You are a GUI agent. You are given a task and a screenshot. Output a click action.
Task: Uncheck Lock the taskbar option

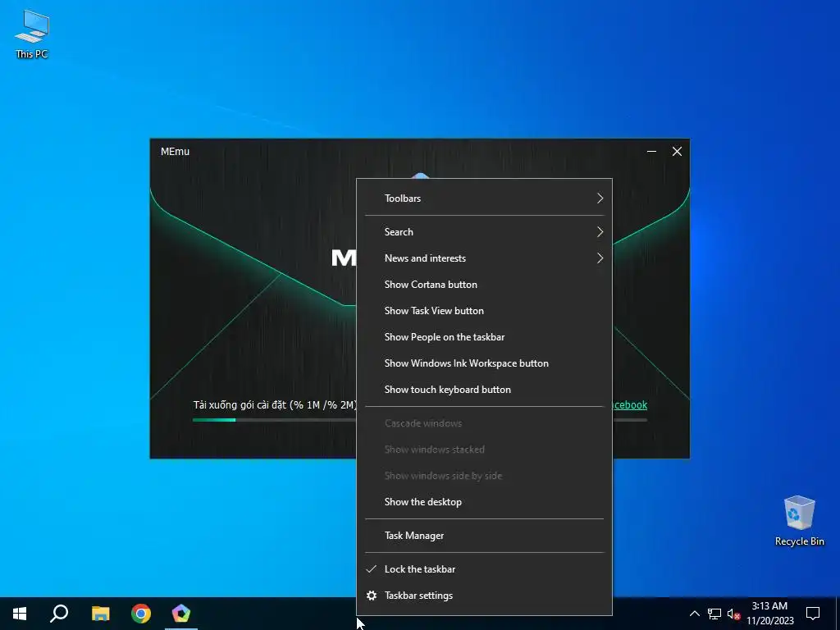tap(484, 569)
